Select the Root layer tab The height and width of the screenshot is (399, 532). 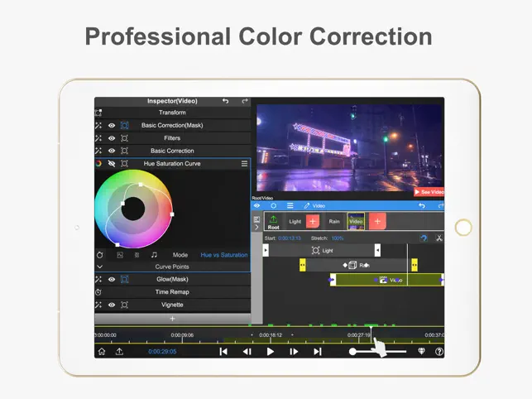[x=274, y=221]
